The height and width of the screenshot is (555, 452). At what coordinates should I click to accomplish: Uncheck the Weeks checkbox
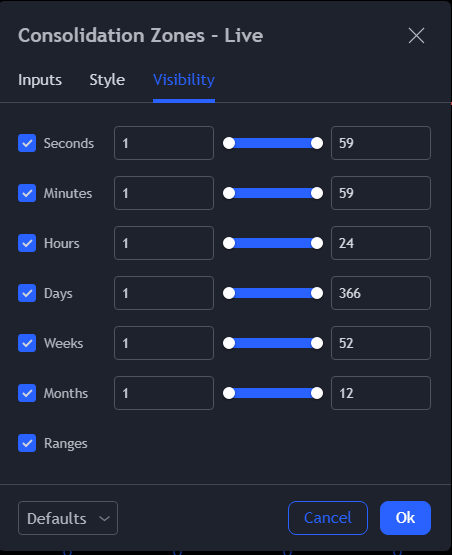[27, 343]
